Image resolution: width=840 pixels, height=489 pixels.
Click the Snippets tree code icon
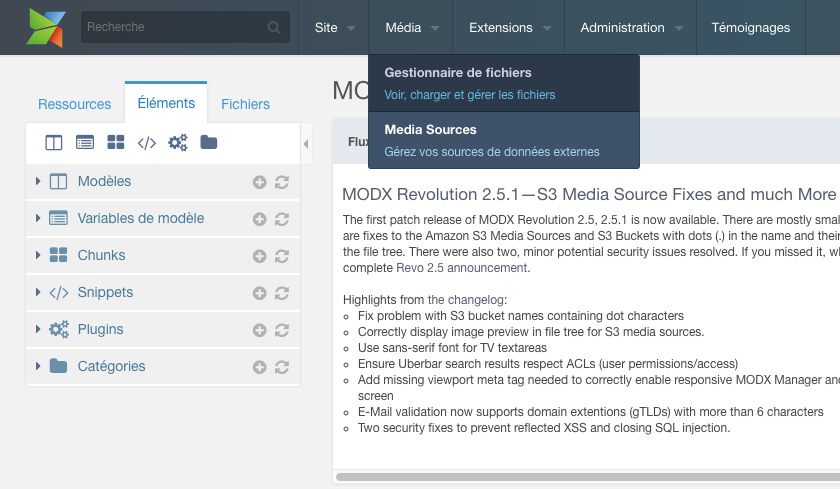click(x=59, y=292)
